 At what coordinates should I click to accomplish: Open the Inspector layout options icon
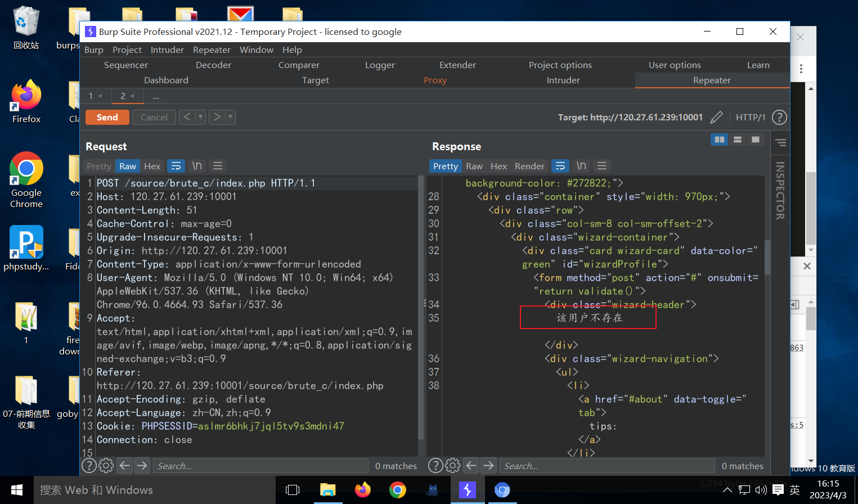pos(780,142)
